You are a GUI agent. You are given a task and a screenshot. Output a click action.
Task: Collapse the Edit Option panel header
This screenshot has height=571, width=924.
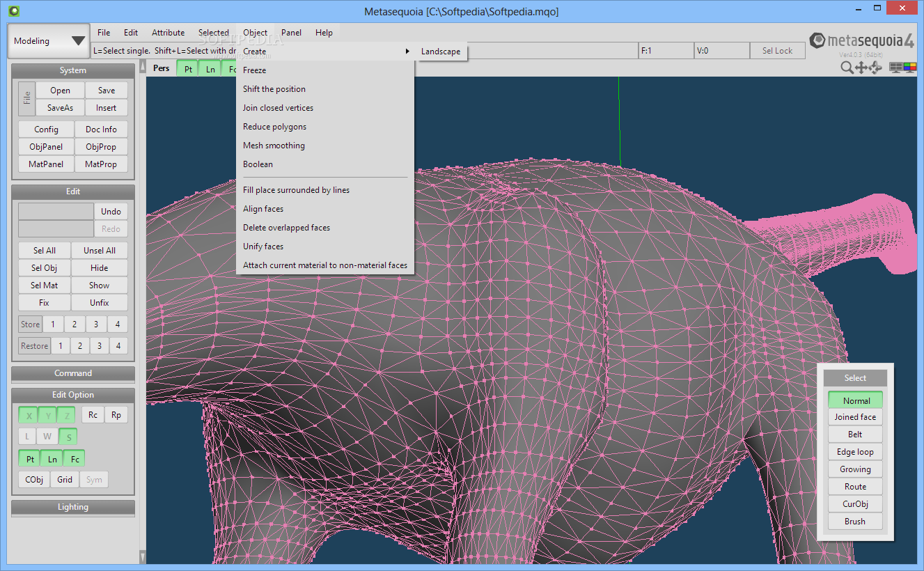pos(73,395)
